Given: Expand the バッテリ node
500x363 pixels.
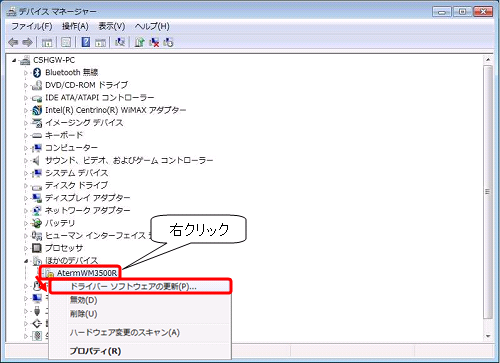Looking at the screenshot, I should 26,223.
